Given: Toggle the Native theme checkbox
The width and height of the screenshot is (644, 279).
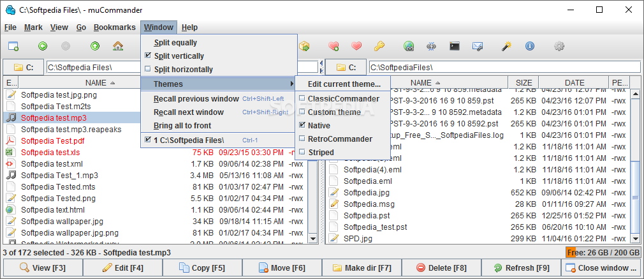Looking at the screenshot, I should (302, 126).
